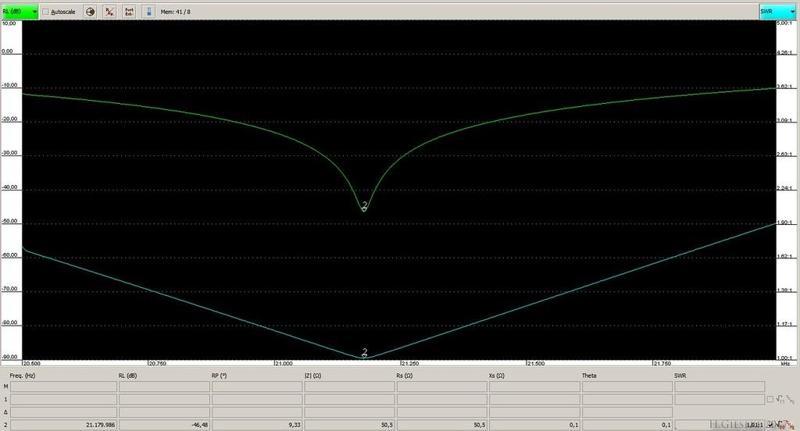Open the SWR right trace dropdown
This screenshot has width=800, height=431.
tap(777, 11)
